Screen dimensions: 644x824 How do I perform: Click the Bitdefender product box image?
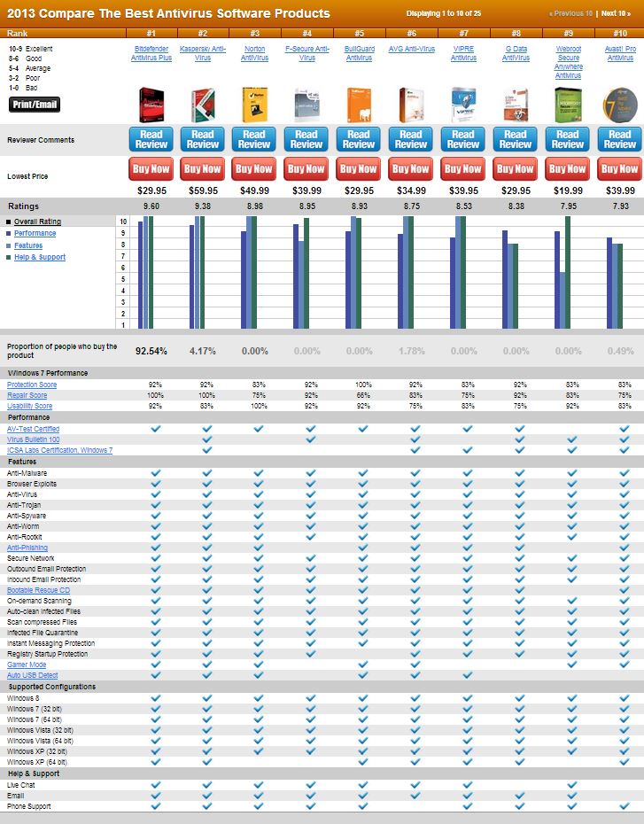[x=151, y=105]
